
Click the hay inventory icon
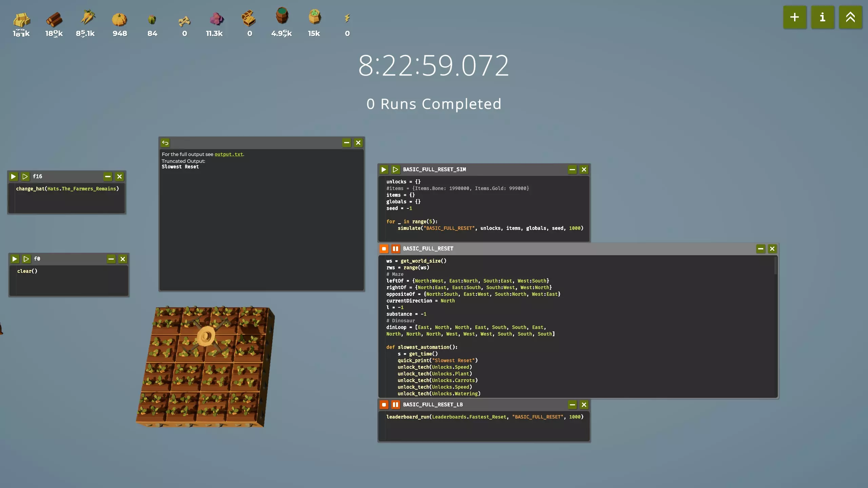click(21, 20)
